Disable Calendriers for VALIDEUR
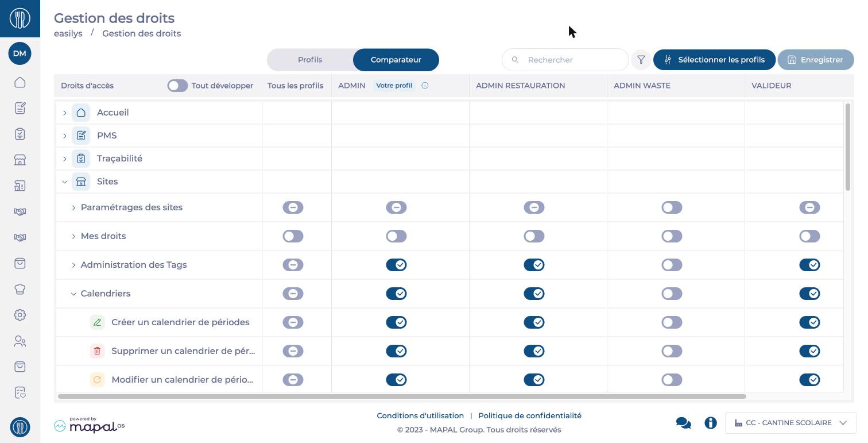Image resolution: width=868 pixels, height=443 pixels. tap(809, 294)
